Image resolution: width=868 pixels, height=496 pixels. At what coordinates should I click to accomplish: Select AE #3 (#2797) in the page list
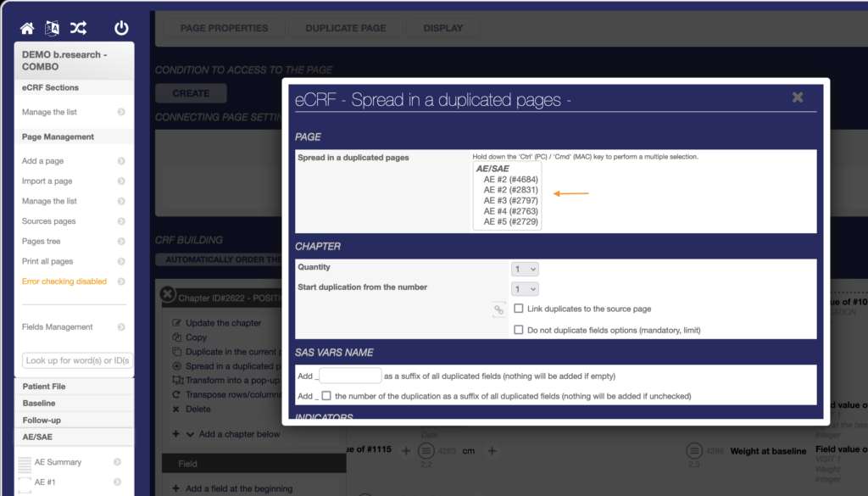coord(510,201)
